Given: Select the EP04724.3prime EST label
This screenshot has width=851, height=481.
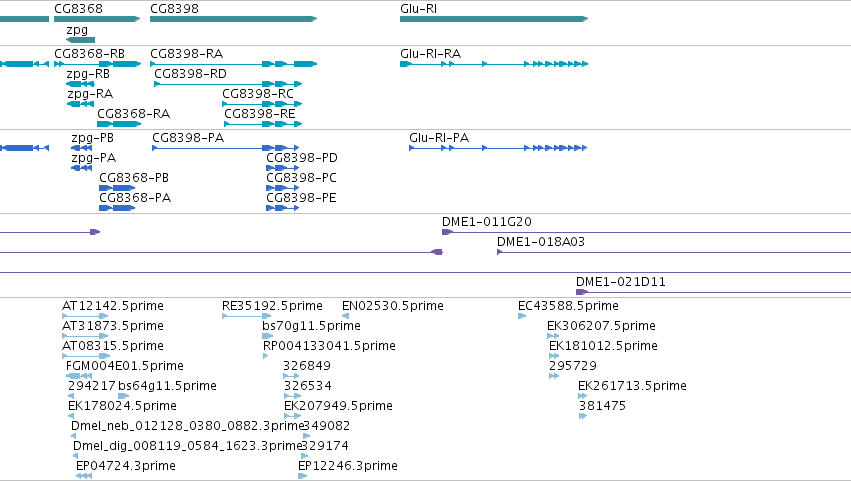Looking at the screenshot, I should point(126,467).
